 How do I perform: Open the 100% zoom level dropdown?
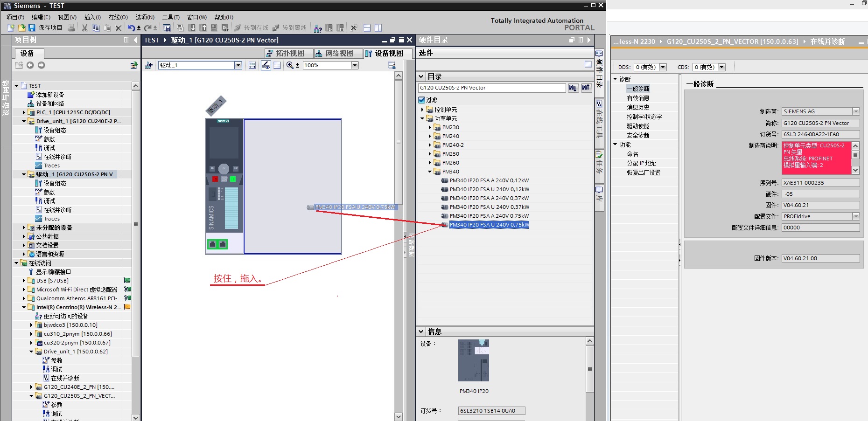point(355,65)
